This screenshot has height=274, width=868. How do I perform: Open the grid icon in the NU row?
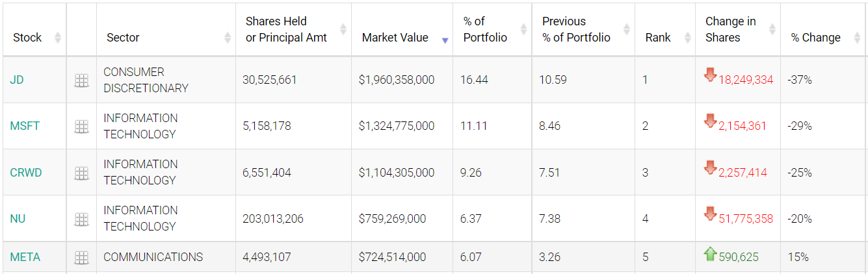[x=81, y=219]
